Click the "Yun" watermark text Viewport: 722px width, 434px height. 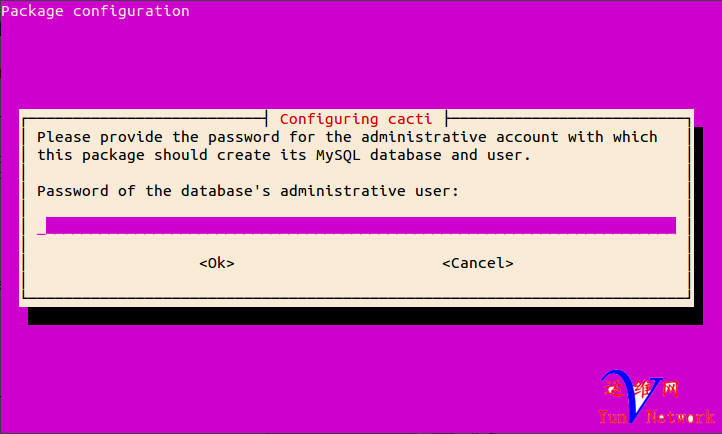click(614, 417)
